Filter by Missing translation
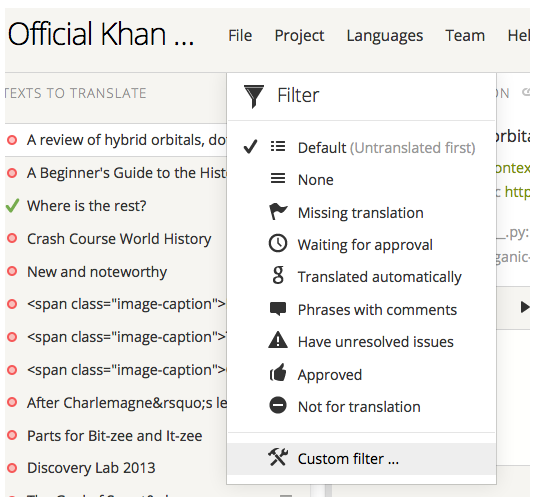The width and height of the screenshot is (542, 503). coord(362,212)
